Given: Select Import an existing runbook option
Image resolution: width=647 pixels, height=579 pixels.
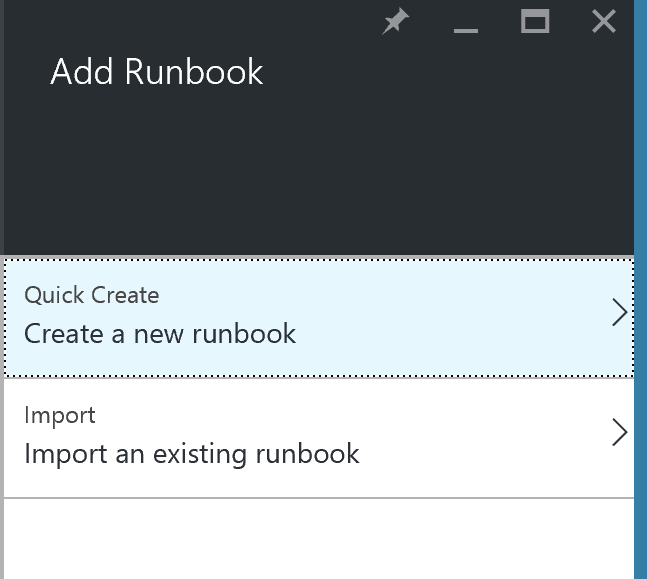Looking at the screenshot, I should tap(319, 438).
